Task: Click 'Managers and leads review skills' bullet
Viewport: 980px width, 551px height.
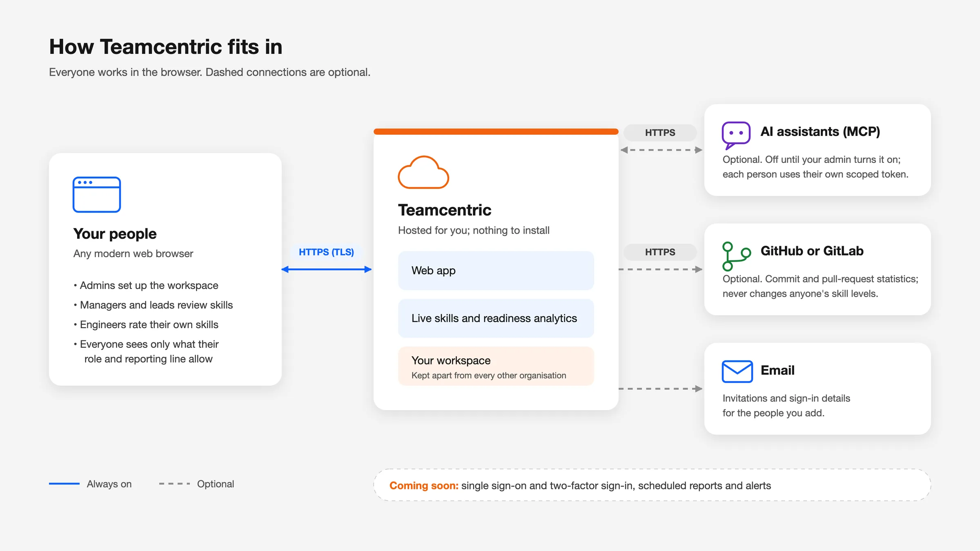Action: click(154, 305)
